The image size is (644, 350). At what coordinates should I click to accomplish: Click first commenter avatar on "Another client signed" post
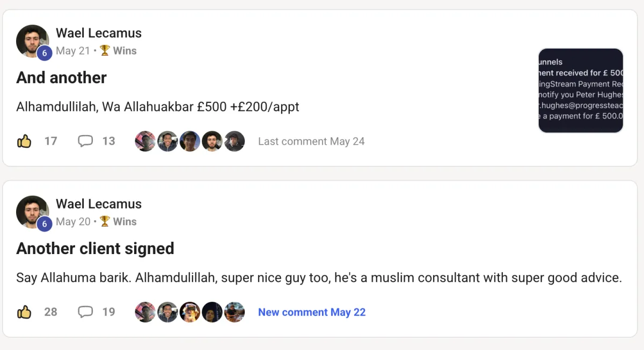click(x=145, y=312)
